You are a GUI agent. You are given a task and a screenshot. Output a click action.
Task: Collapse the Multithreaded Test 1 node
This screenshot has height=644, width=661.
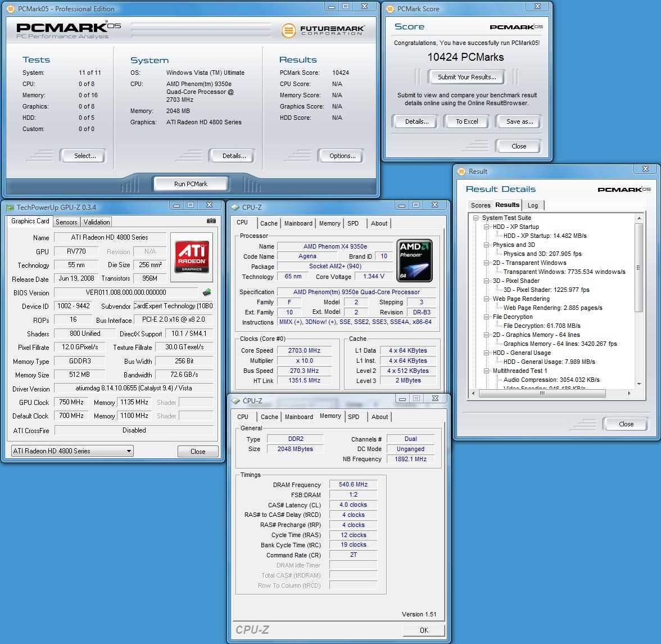487,371
